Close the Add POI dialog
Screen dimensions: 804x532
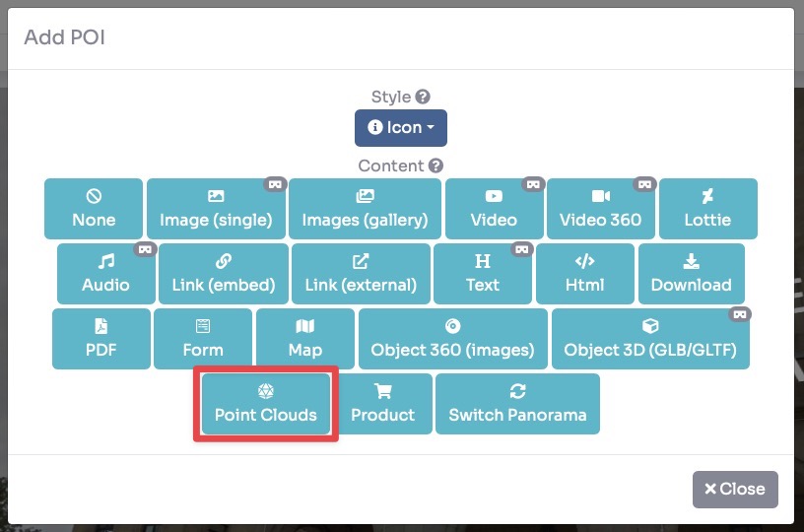click(x=735, y=490)
